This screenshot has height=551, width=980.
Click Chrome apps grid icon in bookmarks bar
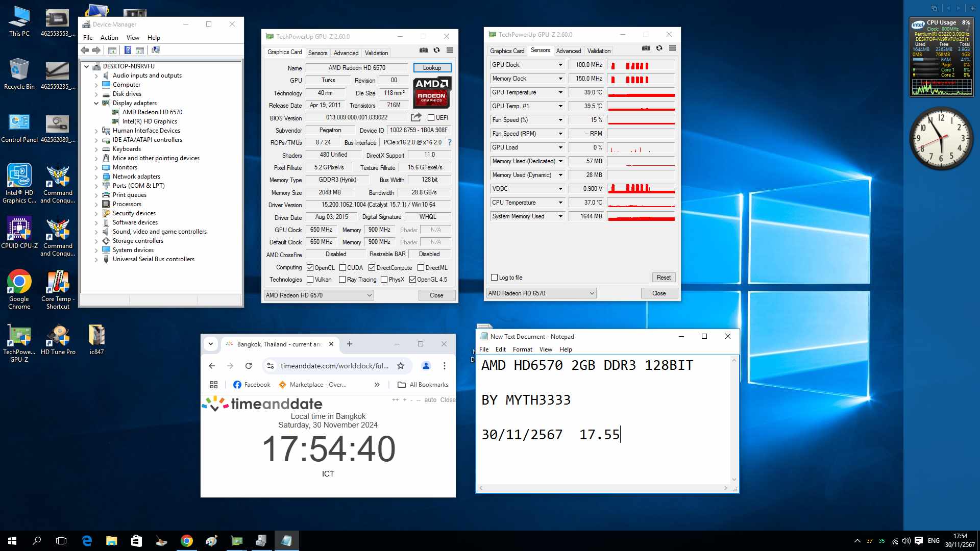[x=214, y=385]
